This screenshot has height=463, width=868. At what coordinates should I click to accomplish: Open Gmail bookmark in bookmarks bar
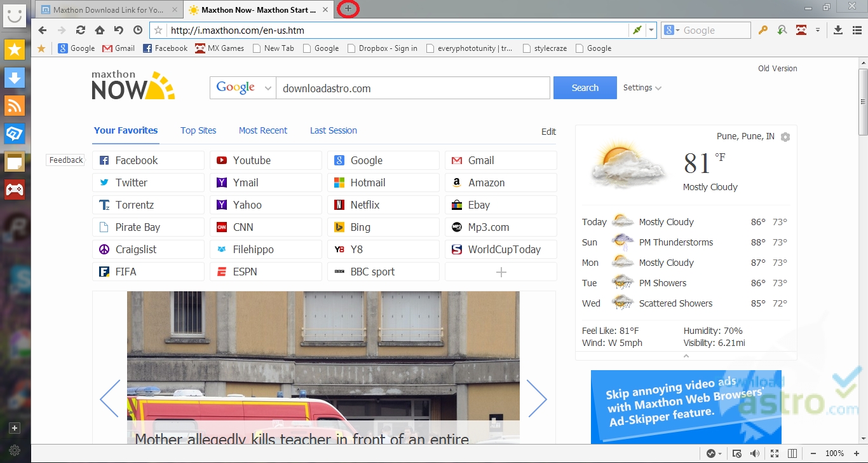click(x=118, y=48)
